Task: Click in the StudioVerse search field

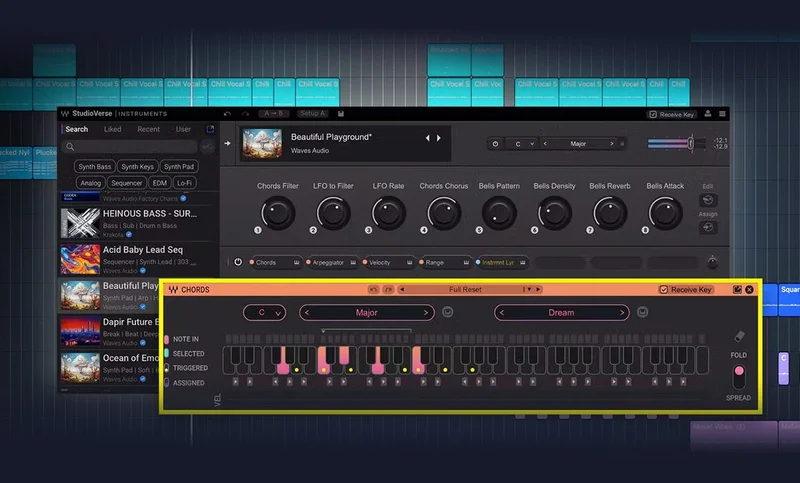Action: pyautogui.click(x=130, y=147)
